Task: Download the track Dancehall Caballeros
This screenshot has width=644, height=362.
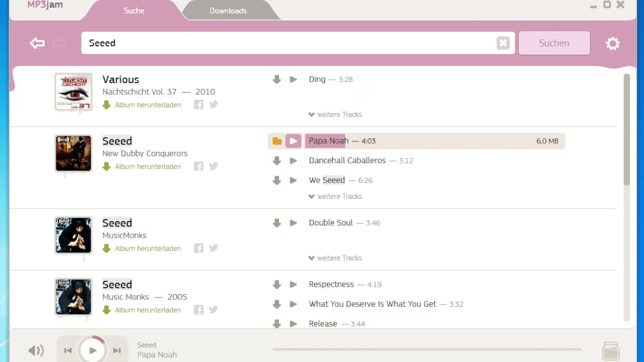Action: pos(277,160)
